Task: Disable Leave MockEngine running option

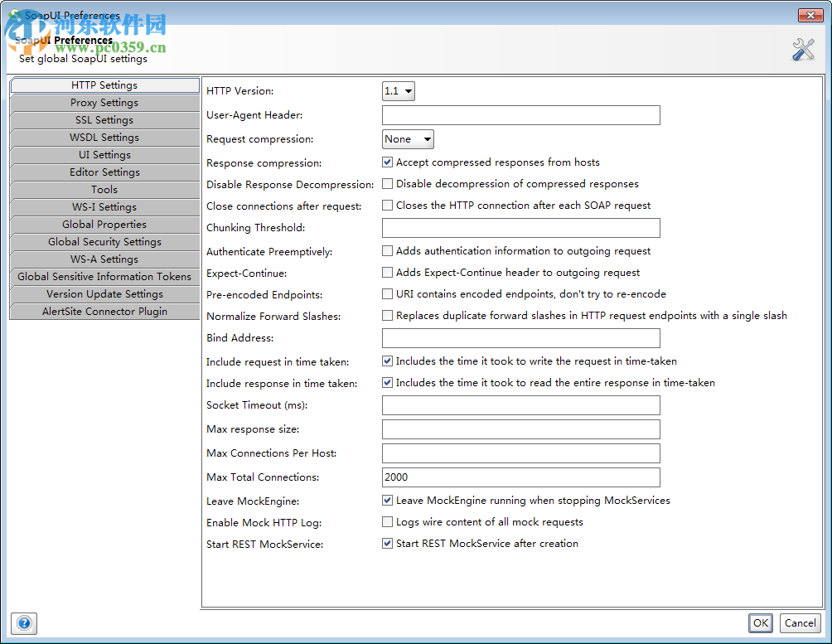Action: coord(387,500)
